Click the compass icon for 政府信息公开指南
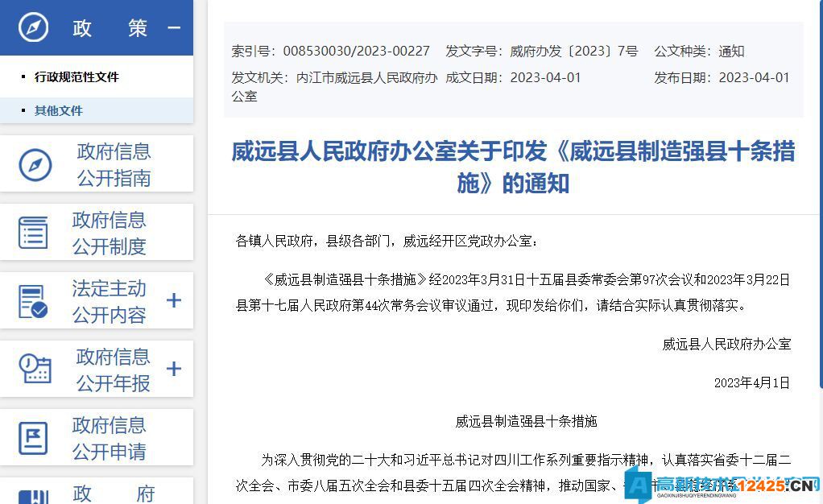Screen dimensions: 823x504 click(35, 165)
